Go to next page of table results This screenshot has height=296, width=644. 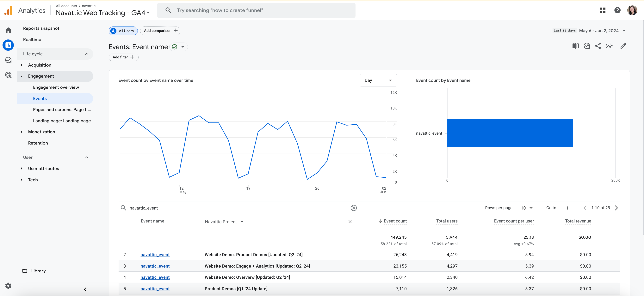pyautogui.click(x=616, y=208)
